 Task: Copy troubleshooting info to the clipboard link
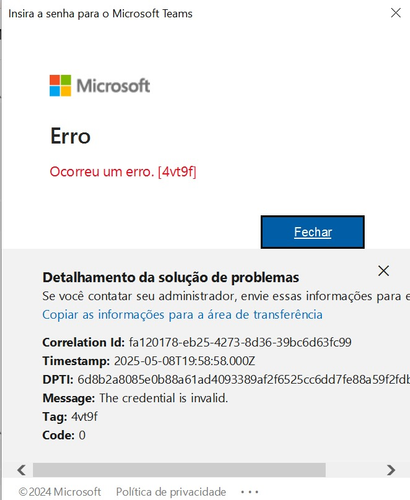pos(182,315)
